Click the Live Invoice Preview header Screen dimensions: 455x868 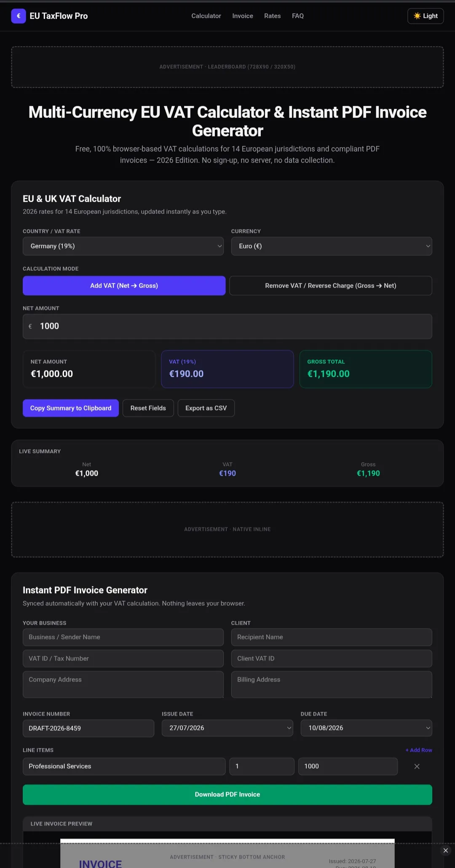pos(227,824)
